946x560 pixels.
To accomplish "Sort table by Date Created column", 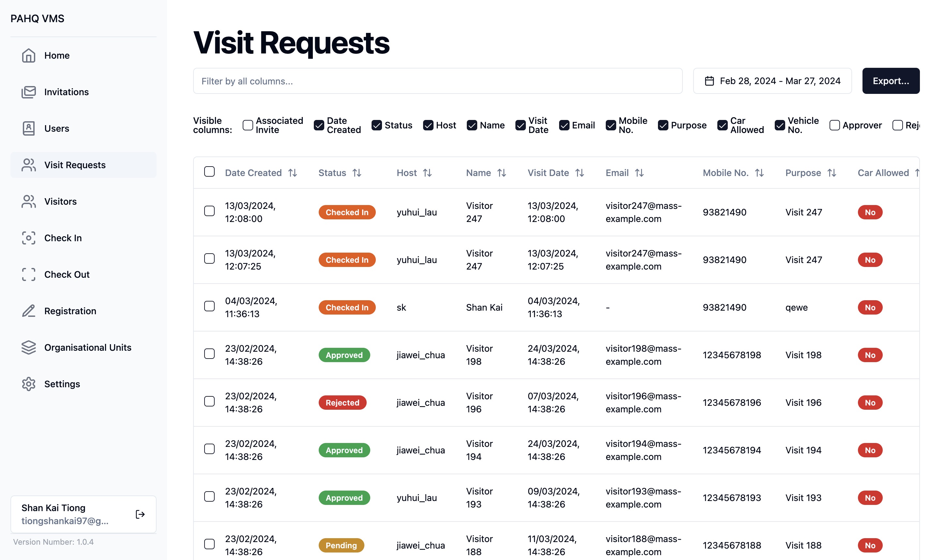I will pos(293,173).
